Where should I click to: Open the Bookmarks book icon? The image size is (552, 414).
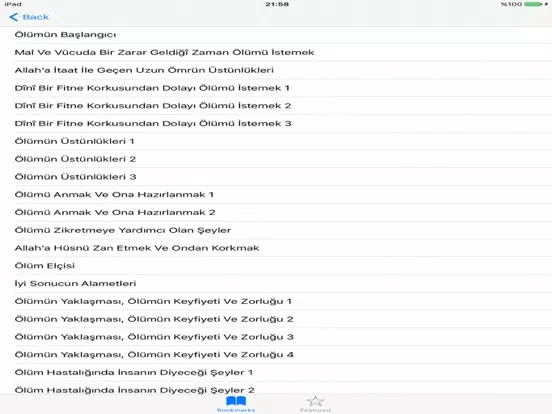pos(236,401)
